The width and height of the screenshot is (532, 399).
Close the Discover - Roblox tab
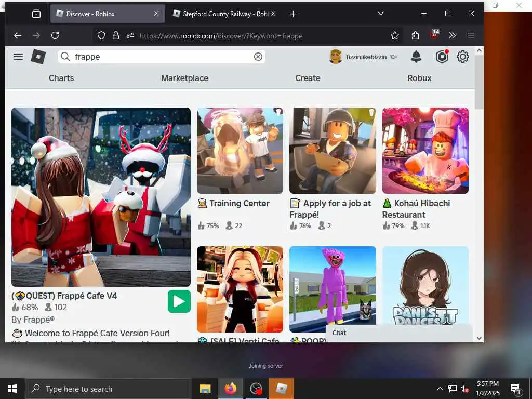click(156, 14)
